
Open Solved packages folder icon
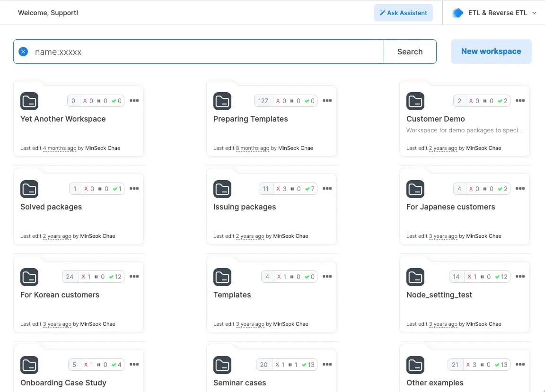coord(29,189)
